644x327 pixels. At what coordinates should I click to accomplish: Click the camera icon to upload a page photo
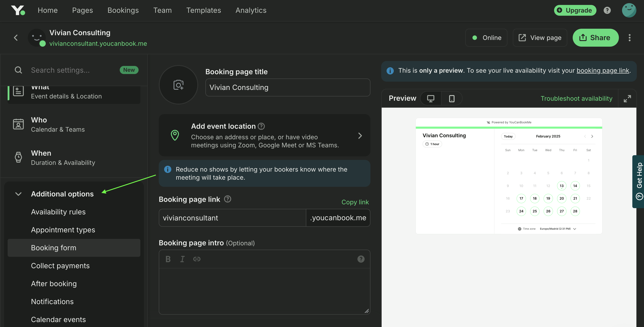pyautogui.click(x=178, y=85)
